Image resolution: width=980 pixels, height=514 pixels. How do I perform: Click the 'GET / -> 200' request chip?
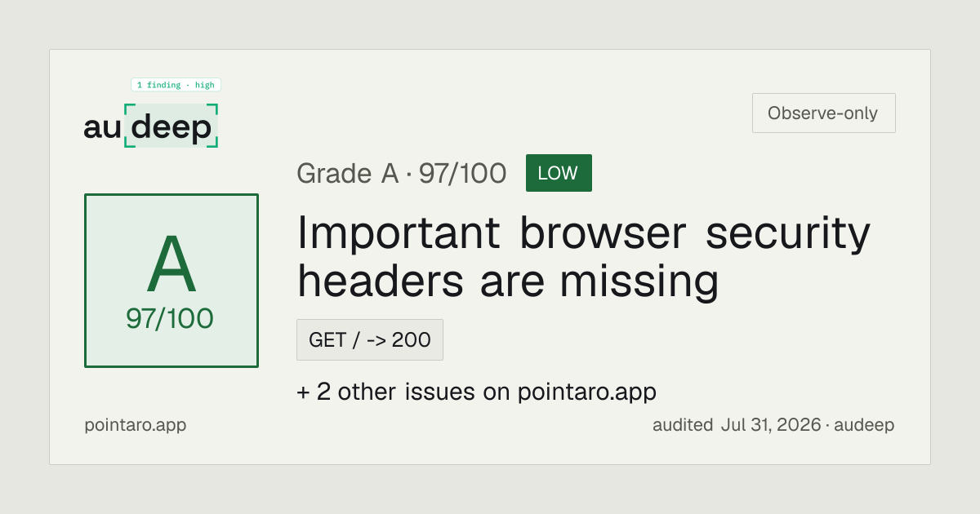(x=370, y=339)
